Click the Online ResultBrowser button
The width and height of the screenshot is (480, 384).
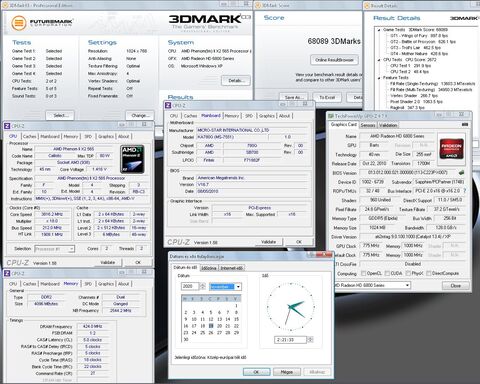click(334, 60)
